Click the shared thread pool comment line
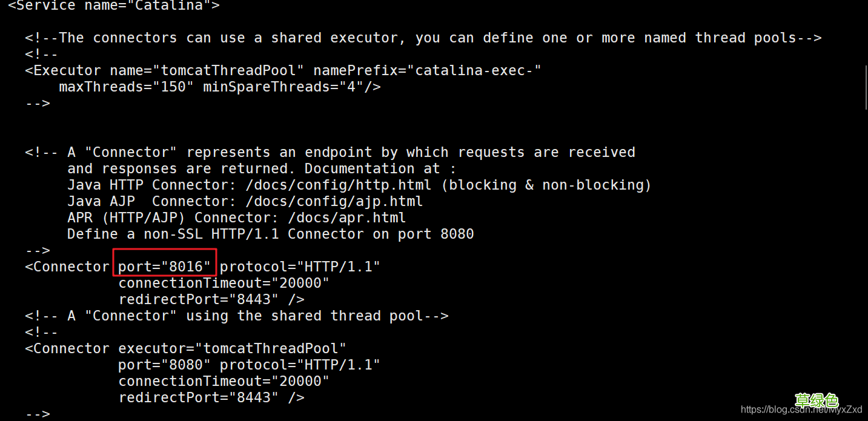Image resolution: width=868 pixels, height=421 pixels. click(237, 316)
